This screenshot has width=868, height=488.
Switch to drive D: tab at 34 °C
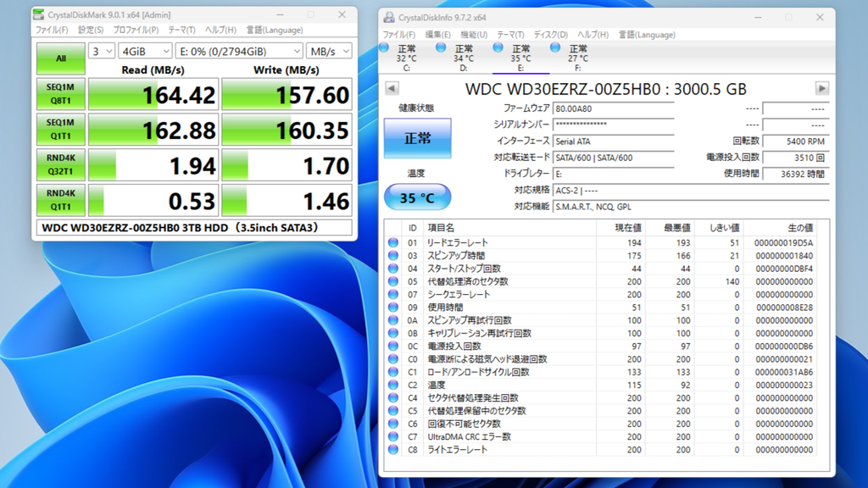(x=463, y=54)
